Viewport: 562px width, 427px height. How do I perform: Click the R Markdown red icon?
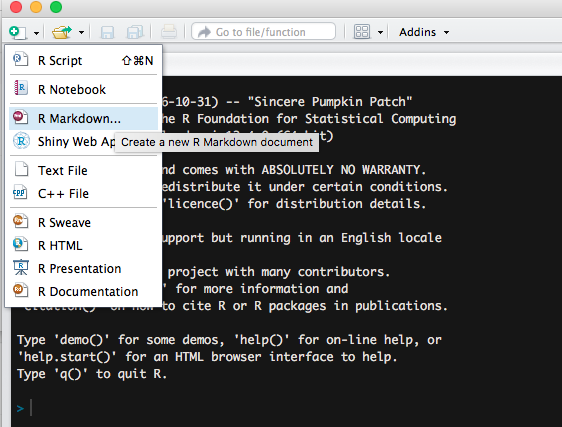coord(20,117)
